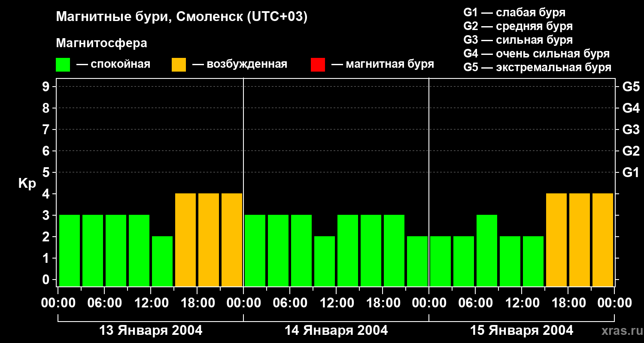
Task: Click the Kp axis value 4
Action: [47, 194]
